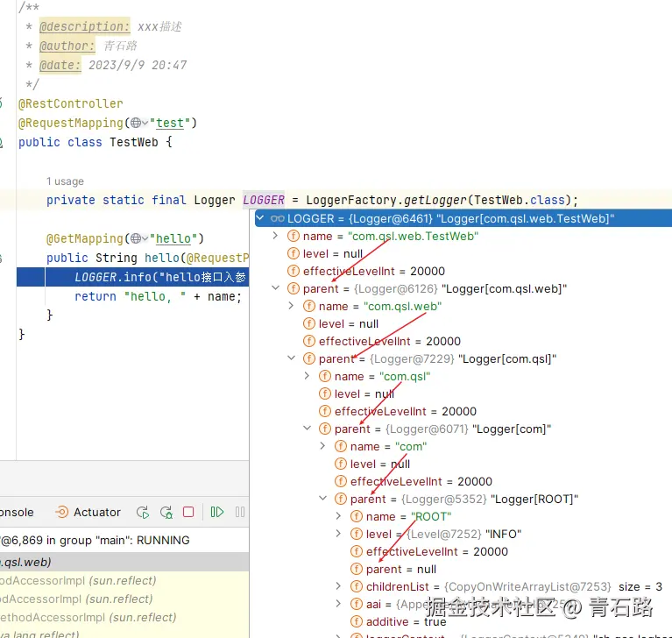Click field icon of first level = null

point(294,254)
